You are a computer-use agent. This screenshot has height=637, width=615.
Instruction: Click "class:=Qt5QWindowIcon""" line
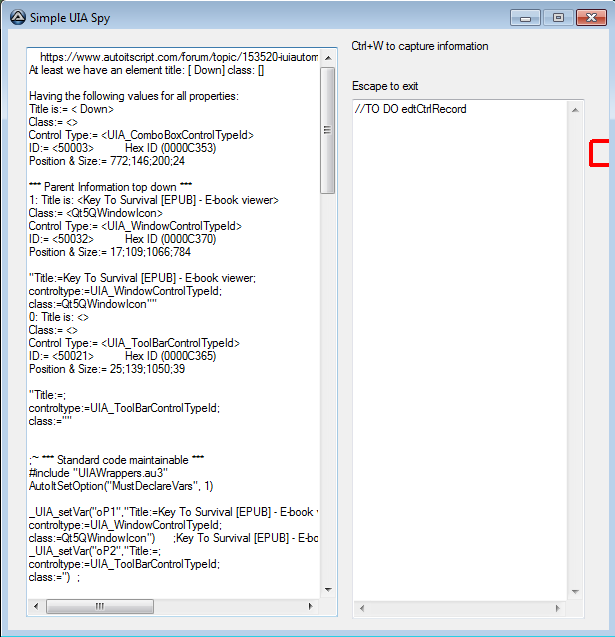[93, 304]
